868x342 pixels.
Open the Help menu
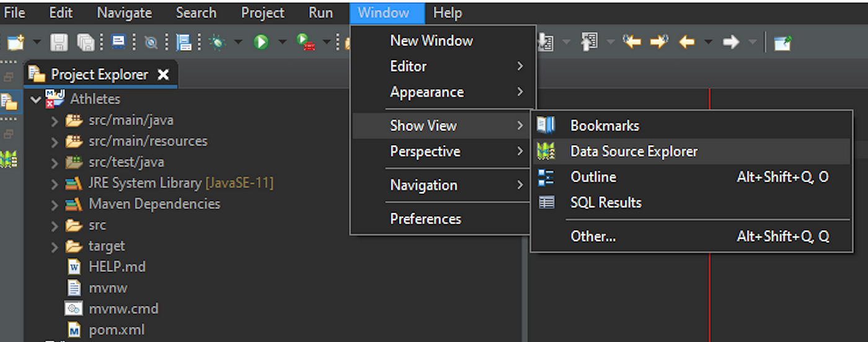(448, 12)
